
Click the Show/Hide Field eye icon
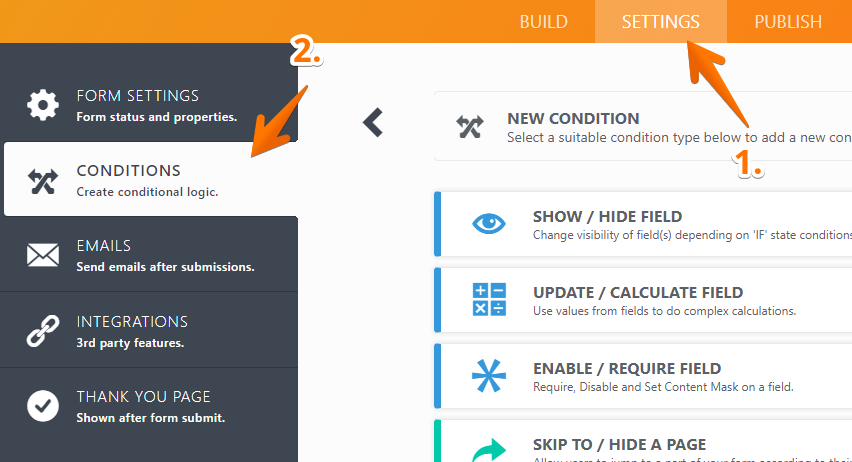489,224
